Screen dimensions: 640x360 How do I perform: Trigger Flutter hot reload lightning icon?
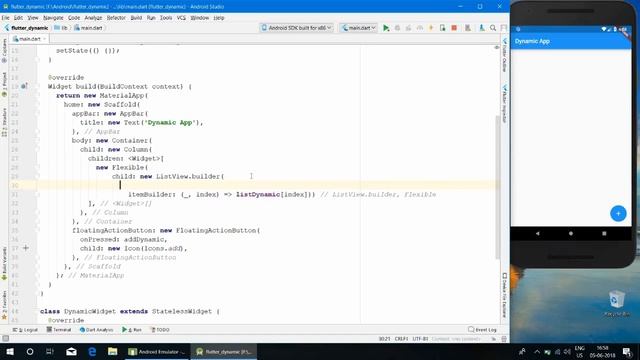pos(431,28)
